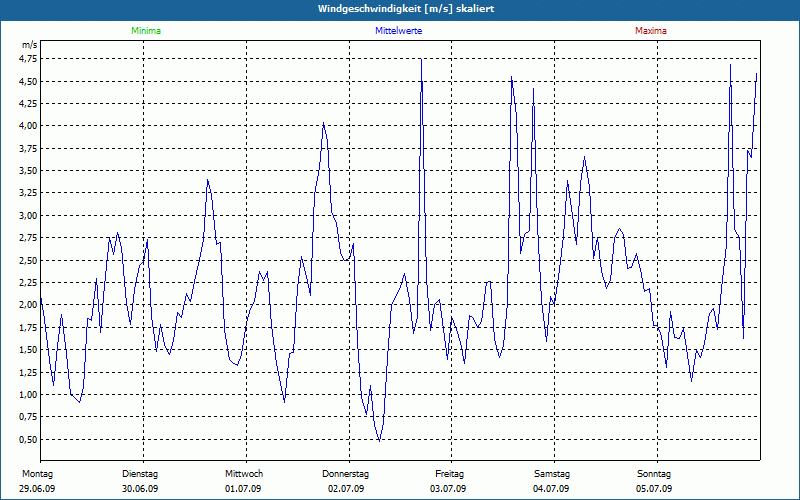The image size is (800, 500).
Task: Click the 3,00 y-axis value
Action: (29, 215)
